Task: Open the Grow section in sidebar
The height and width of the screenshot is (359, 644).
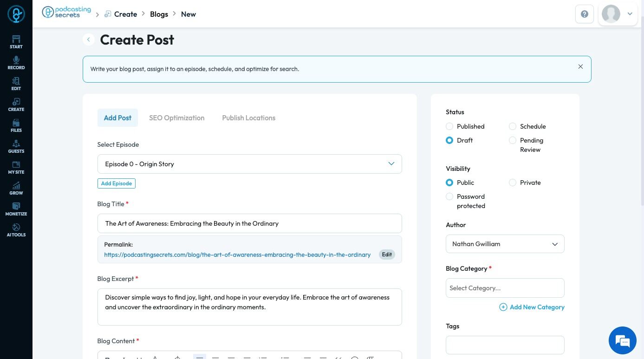Action: point(16,188)
